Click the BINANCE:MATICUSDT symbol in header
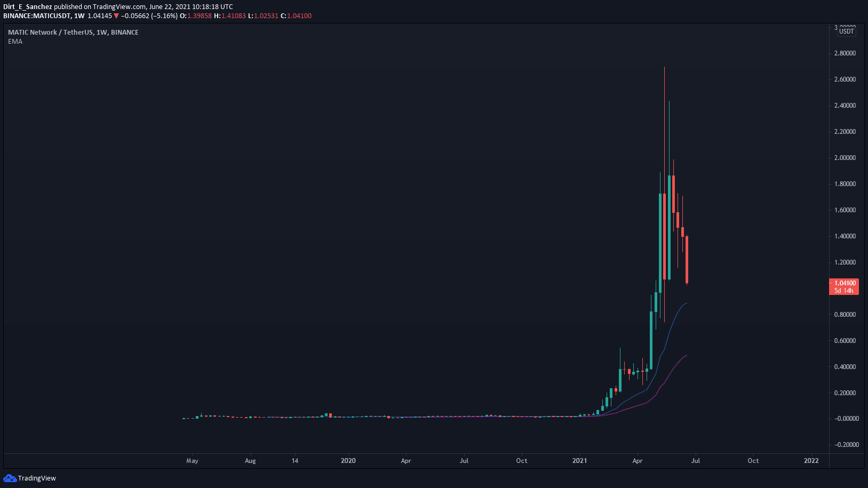 coord(37,16)
